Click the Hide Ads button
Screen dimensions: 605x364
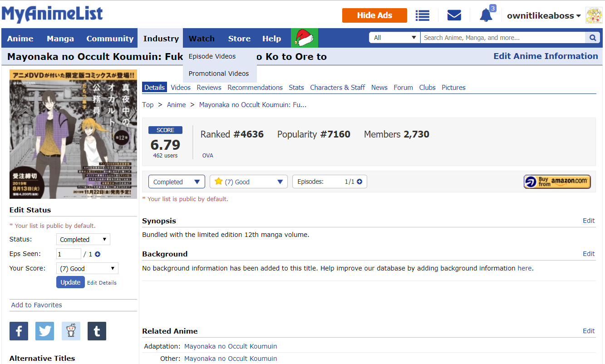pos(374,15)
